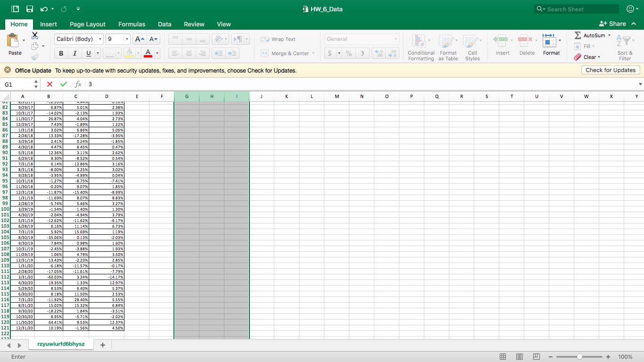Cancel the formula bar entry
Screen dimensions: 644x362
coord(50,84)
